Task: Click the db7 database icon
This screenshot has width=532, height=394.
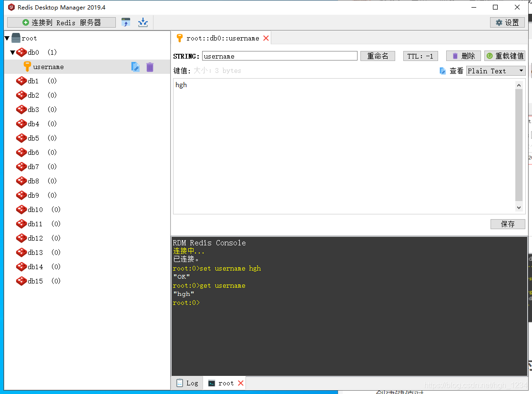Action: pos(21,166)
